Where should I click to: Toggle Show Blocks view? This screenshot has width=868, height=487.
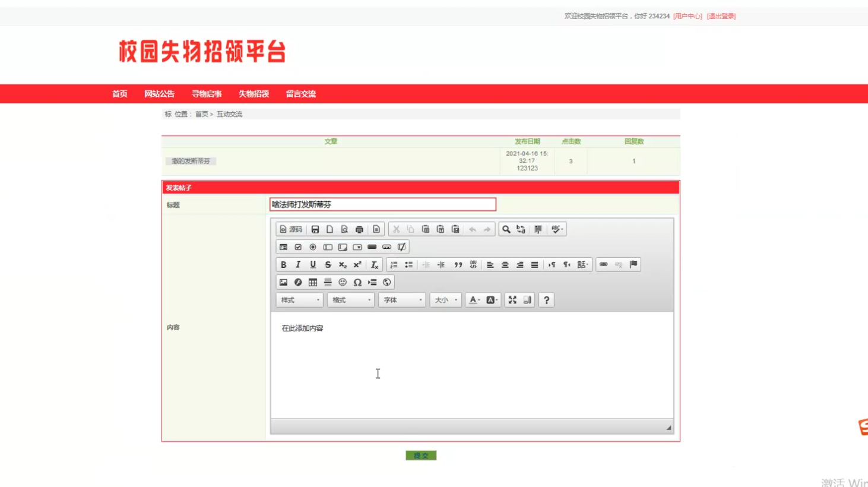click(x=527, y=301)
